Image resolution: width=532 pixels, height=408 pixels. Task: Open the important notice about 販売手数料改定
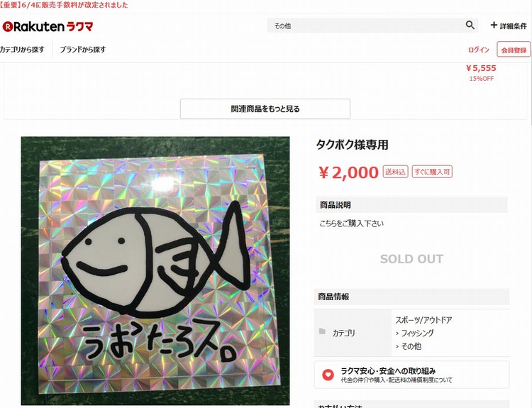click(x=64, y=5)
